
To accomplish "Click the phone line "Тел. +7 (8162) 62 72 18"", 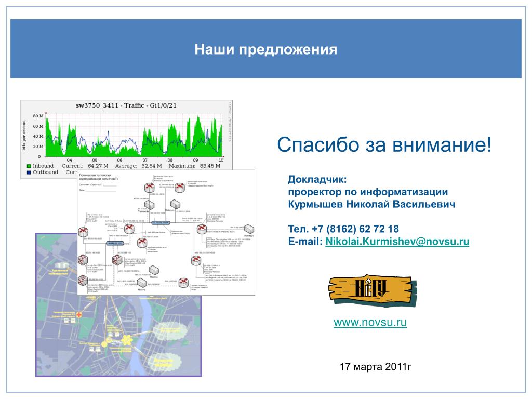I will coord(343,229).
